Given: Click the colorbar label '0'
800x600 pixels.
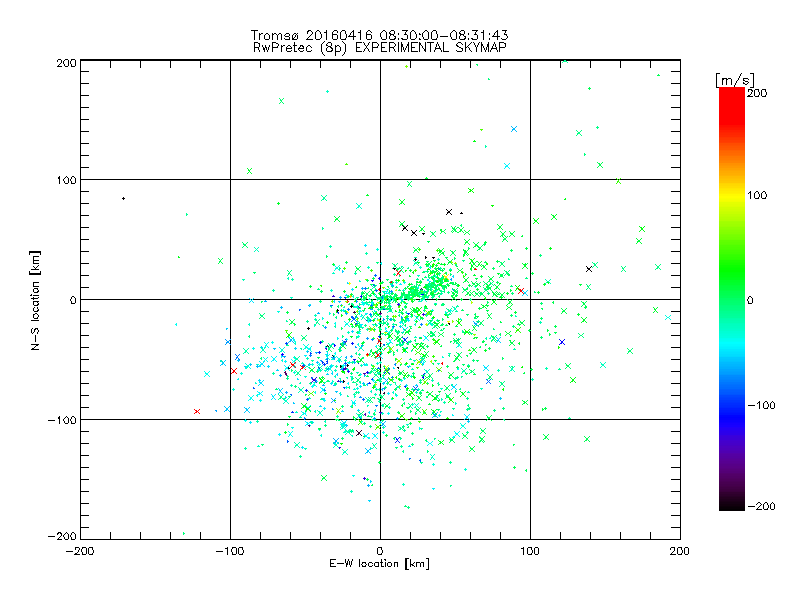Looking at the screenshot, I should (750, 300).
